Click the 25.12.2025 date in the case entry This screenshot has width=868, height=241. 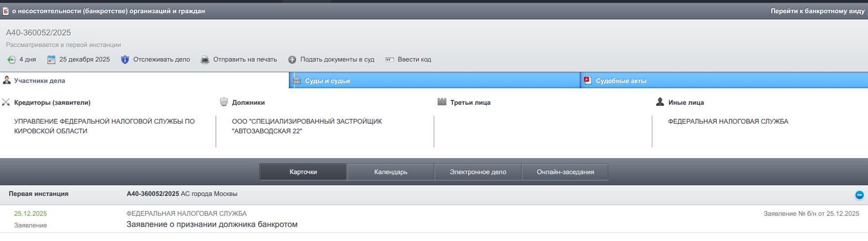pyautogui.click(x=31, y=214)
